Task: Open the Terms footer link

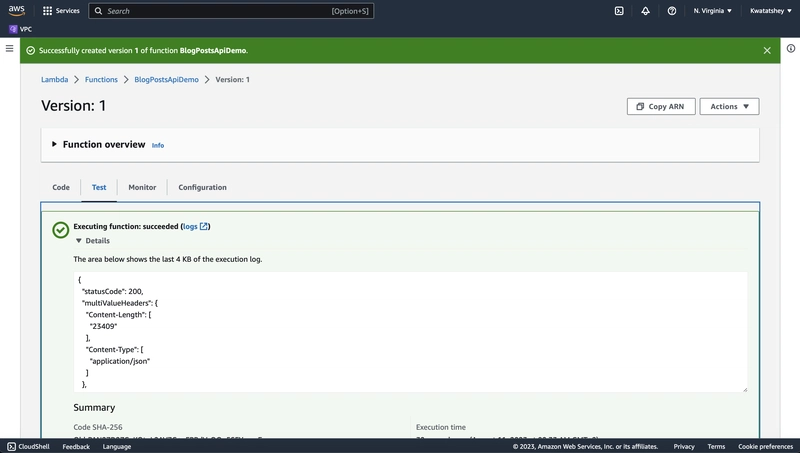Action: tap(716, 446)
